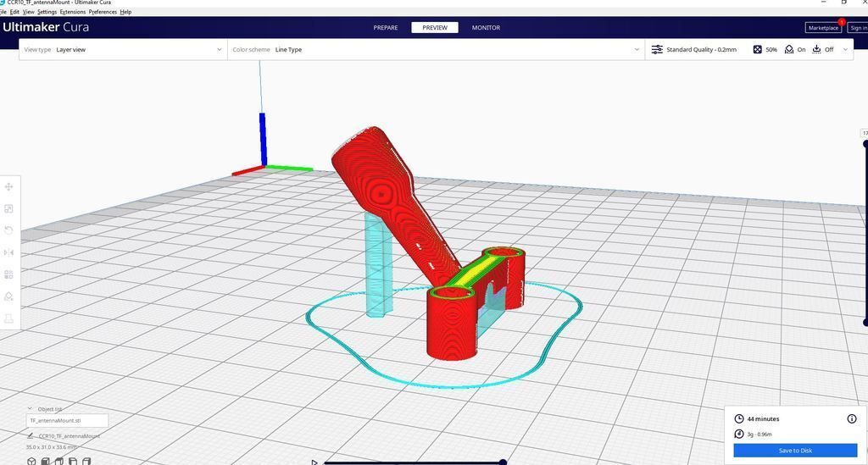Click the Sign in button
This screenshot has height=465, width=868.
[x=858, y=28]
